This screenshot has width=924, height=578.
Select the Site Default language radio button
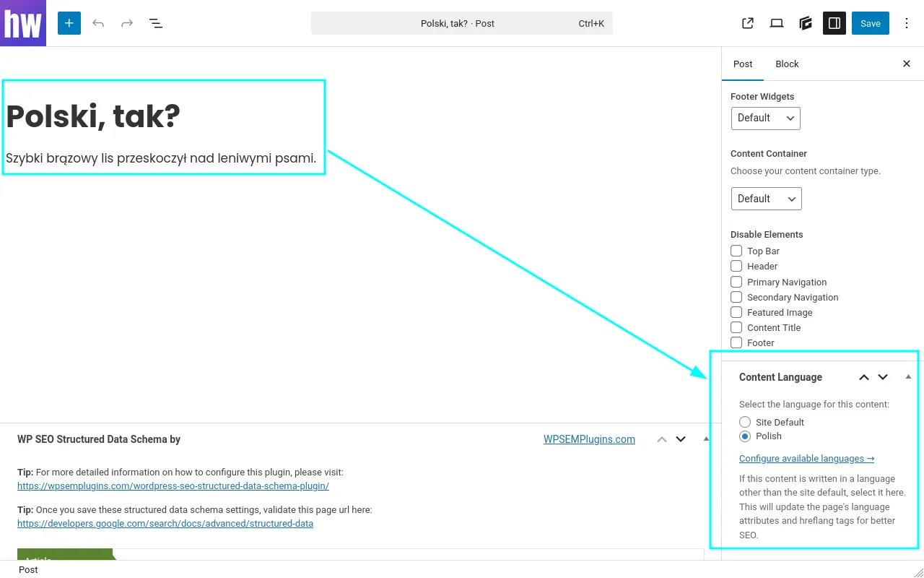click(x=744, y=422)
